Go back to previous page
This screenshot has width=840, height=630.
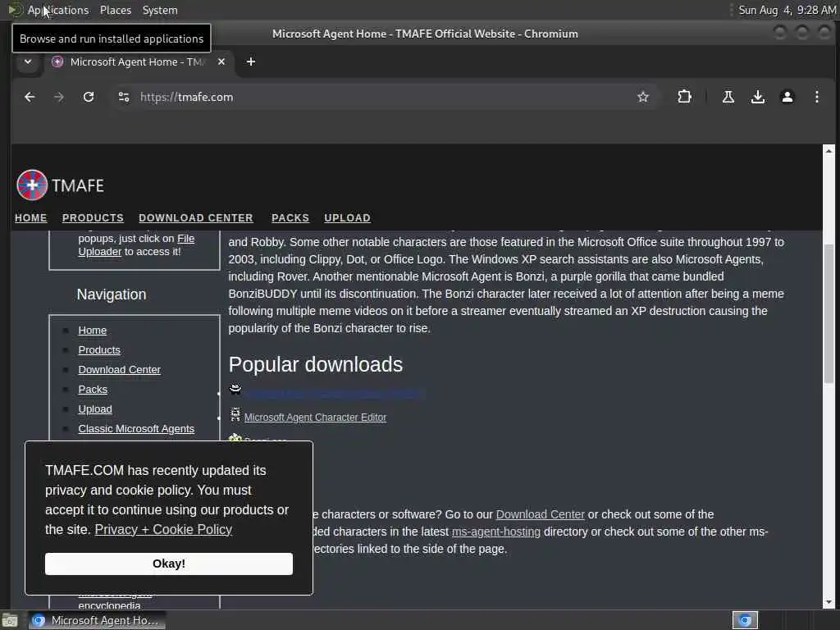[30, 97]
